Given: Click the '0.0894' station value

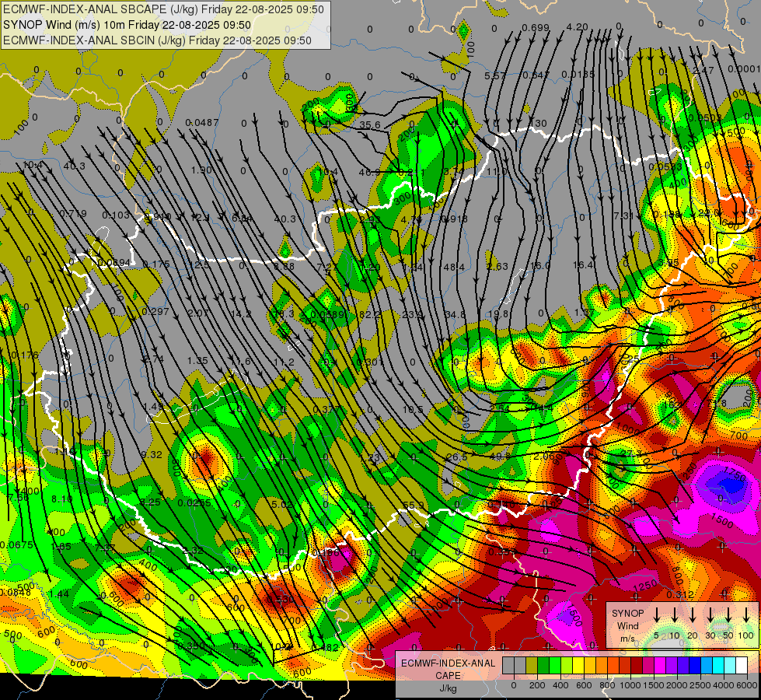Looking at the screenshot, I should [114, 263].
